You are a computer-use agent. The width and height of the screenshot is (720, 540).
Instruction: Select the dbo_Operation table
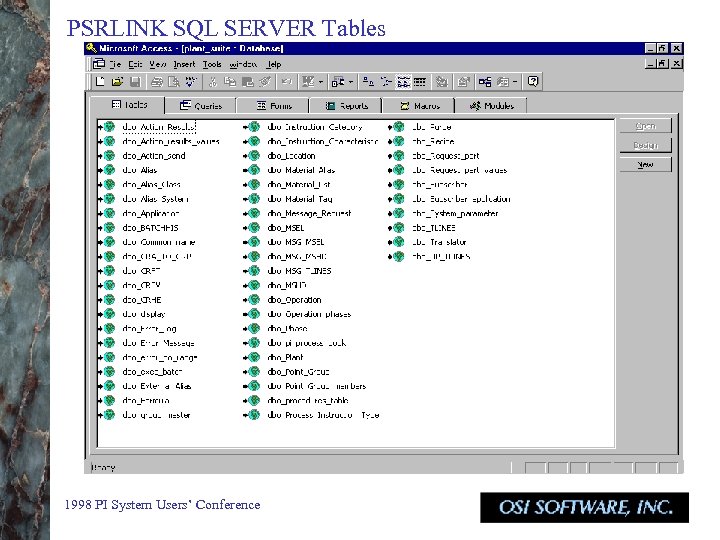coord(294,300)
